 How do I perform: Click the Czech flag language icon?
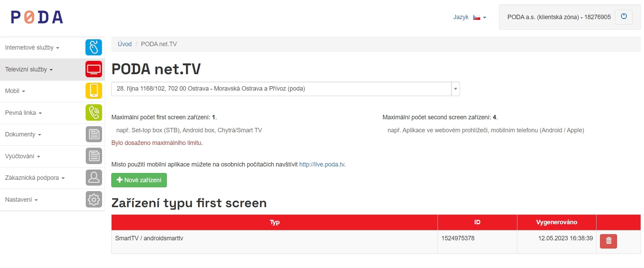[x=476, y=17]
